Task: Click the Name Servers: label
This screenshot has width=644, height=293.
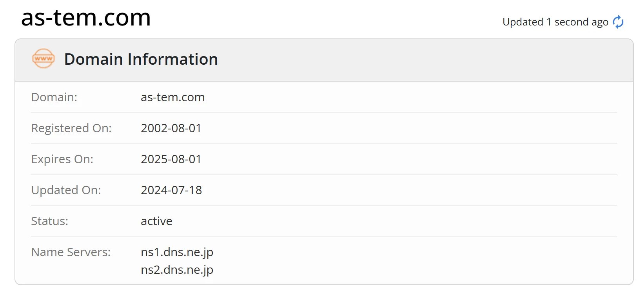Action: pos(71,252)
